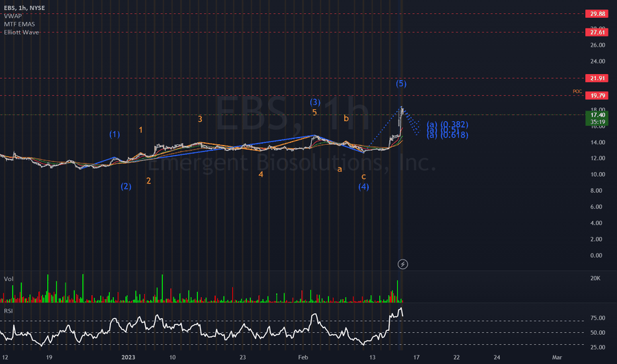Click the Feb label on the time axis
Screen dimensions: 617x364
[303, 357]
